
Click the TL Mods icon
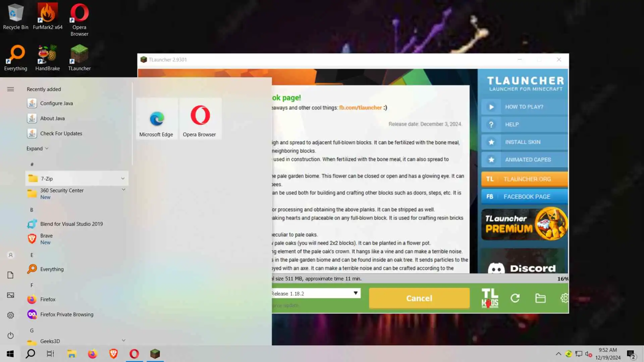[490, 298]
